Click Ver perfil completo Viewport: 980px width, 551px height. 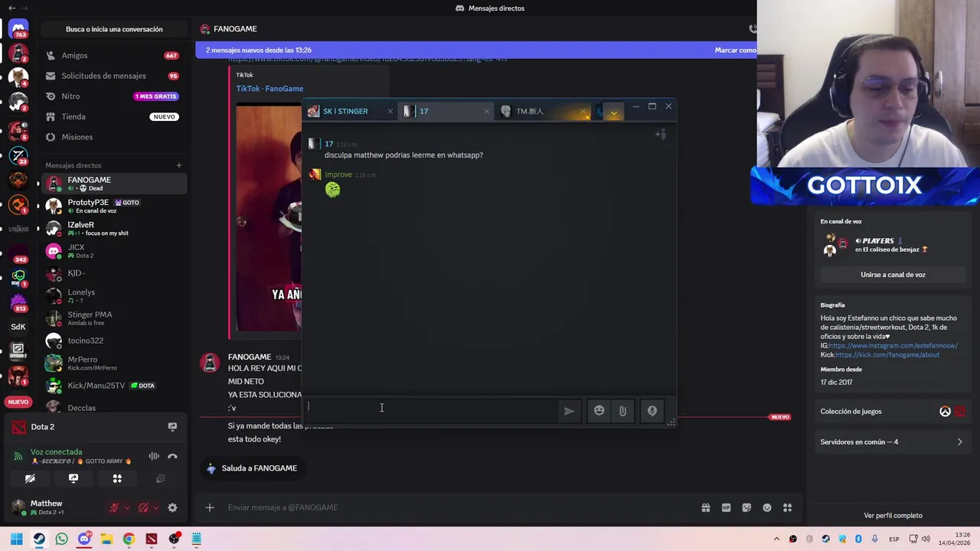click(x=893, y=516)
